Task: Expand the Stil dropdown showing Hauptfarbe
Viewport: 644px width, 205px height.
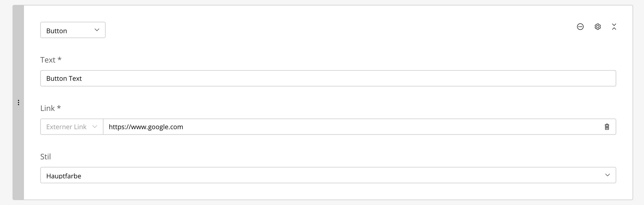Action: coord(328,175)
